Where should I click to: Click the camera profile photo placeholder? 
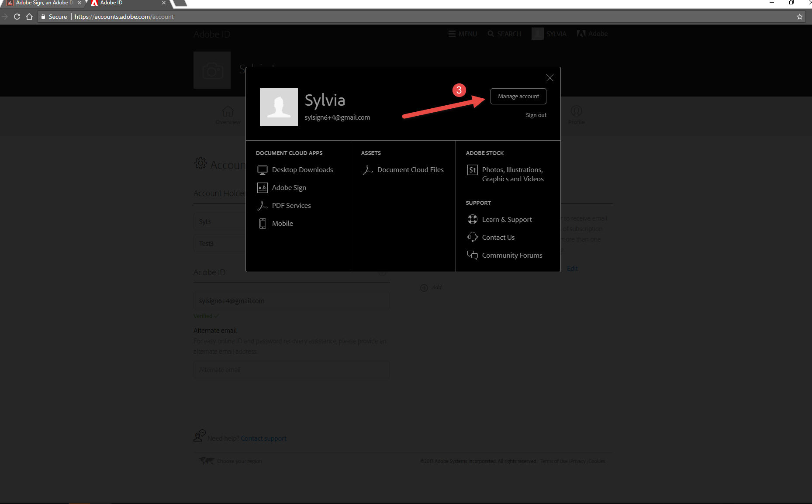[212, 70]
